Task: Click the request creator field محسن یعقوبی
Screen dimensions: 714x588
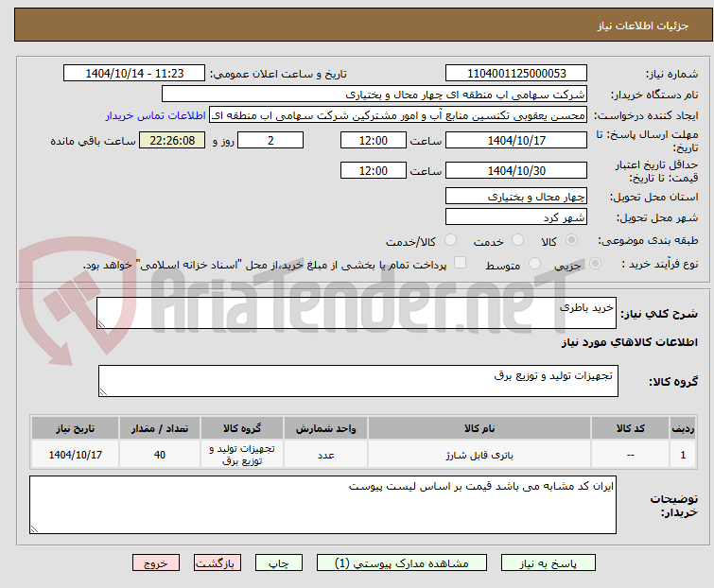Action: 398,115
